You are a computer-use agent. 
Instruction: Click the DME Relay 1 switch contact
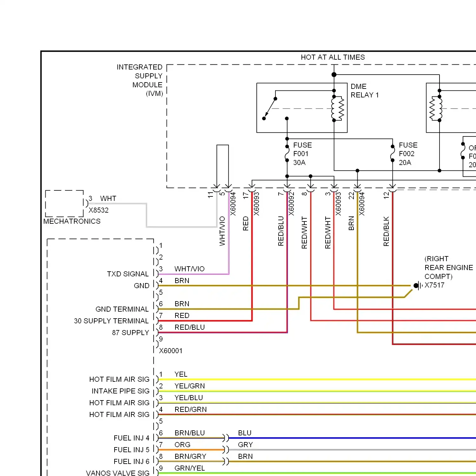coord(270,109)
